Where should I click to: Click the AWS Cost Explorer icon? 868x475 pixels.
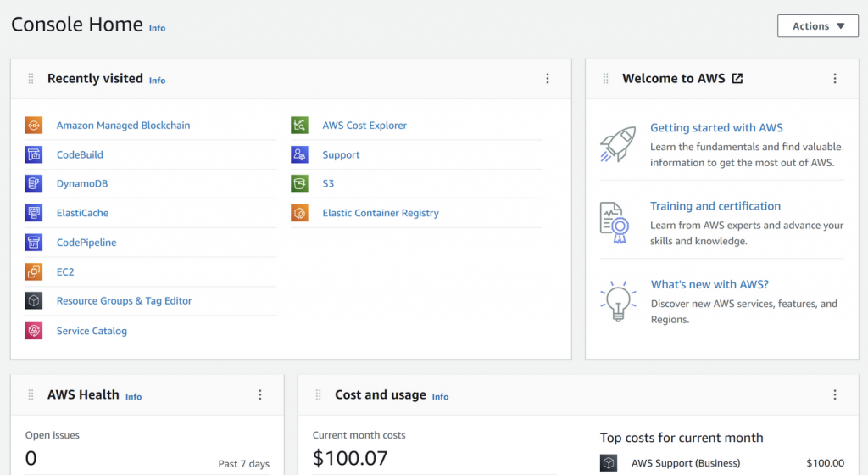pos(299,126)
